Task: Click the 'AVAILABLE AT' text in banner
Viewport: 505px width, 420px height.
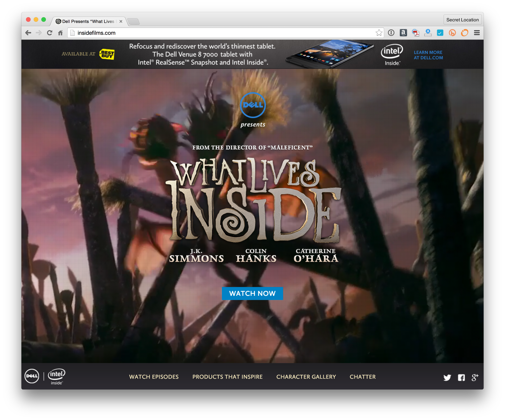Action: point(78,54)
